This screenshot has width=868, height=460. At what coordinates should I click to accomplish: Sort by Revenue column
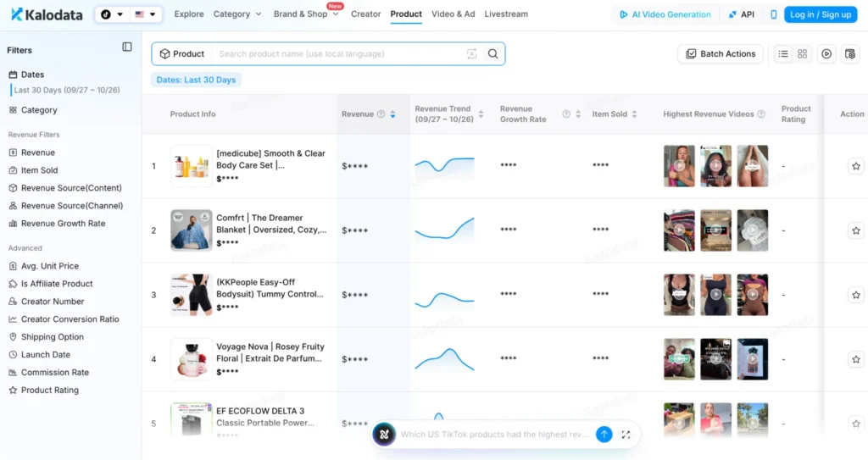click(x=392, y=114)
